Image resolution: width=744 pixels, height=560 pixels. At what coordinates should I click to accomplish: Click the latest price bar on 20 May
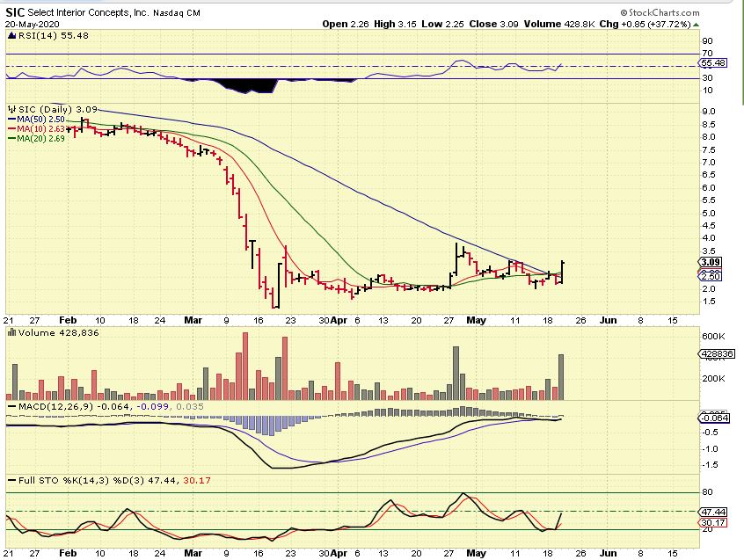tap(562, 273)
